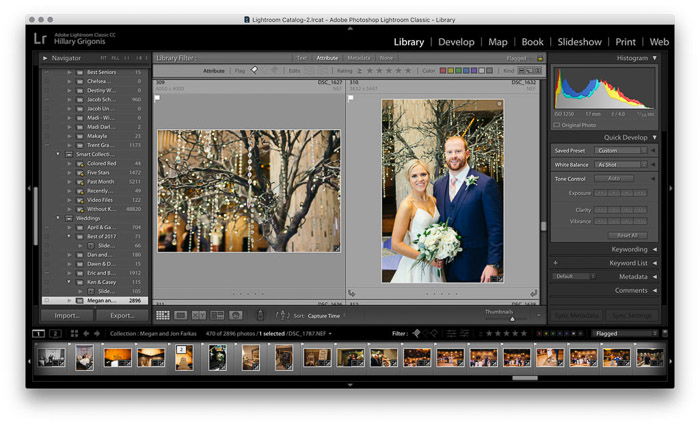Screen dimensions: 700x425
Task: Expand the Keywording panel
Action: [629, 249]
